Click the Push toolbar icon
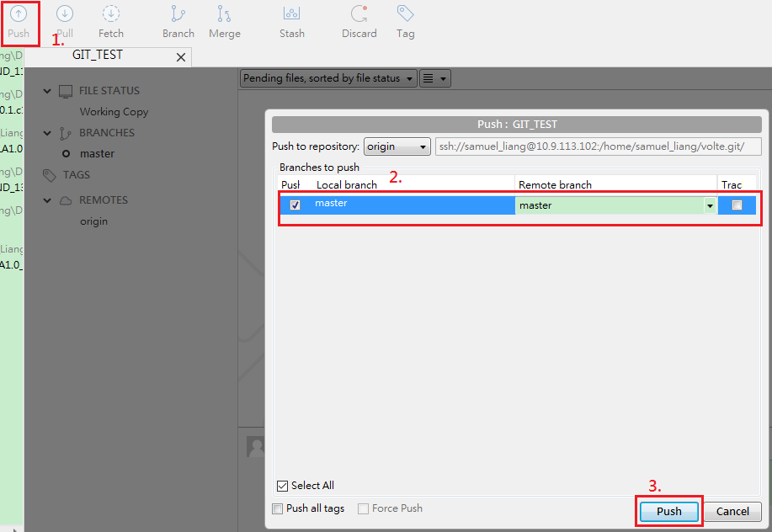The image size is (772, 532). (x=19, y=22)
